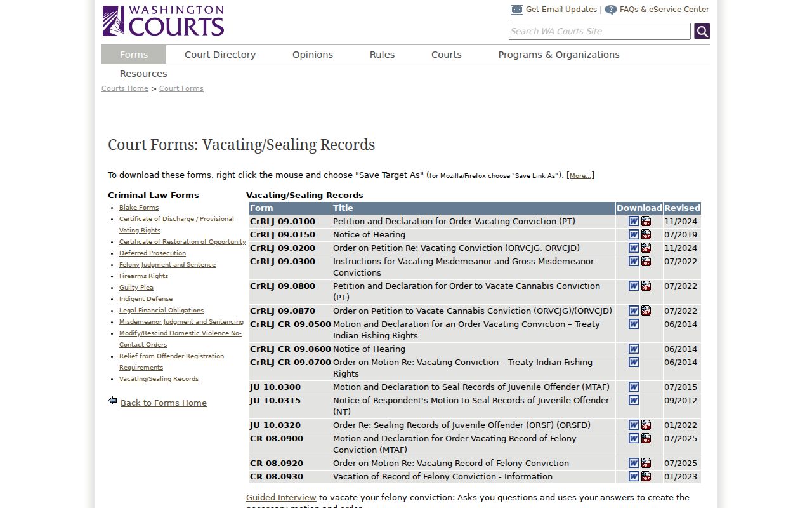The height and width of the screenshot is (508, 812).
Task: Download PDF form CR 08.0930
Action: (646, 476)
